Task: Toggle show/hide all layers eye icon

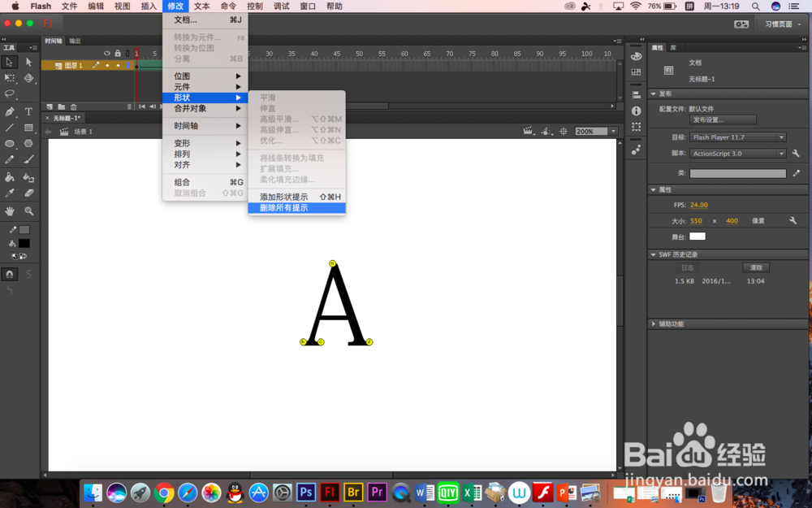Action: point(107,54)
